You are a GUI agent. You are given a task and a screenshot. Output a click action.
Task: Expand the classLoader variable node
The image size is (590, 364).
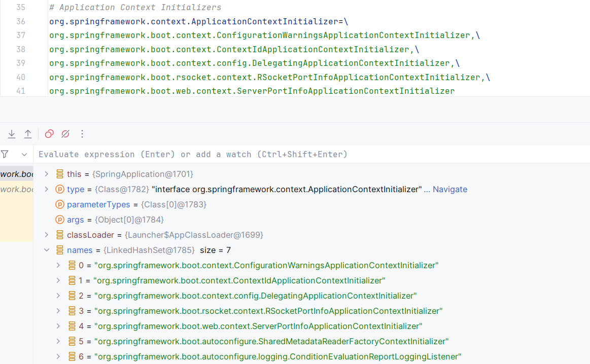[46, 235]
